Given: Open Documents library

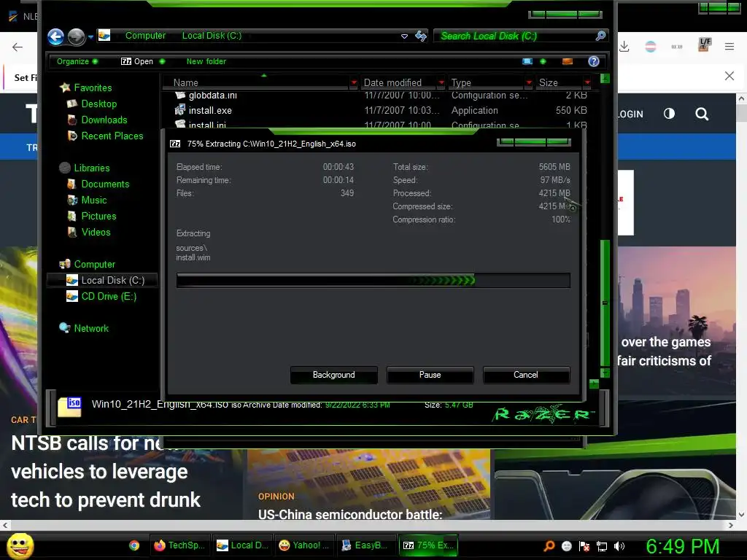Looking at the screenshot, I should click(x=105, y=184).
